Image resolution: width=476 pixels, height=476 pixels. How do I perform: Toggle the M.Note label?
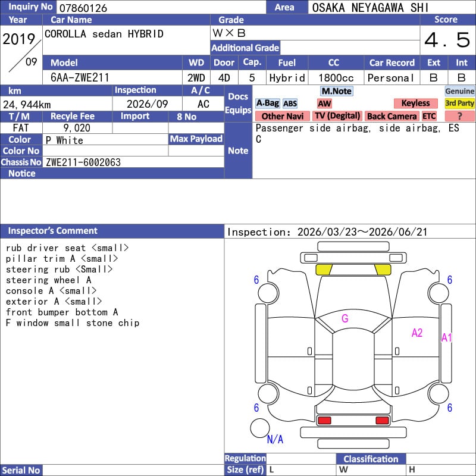point(336,91)
